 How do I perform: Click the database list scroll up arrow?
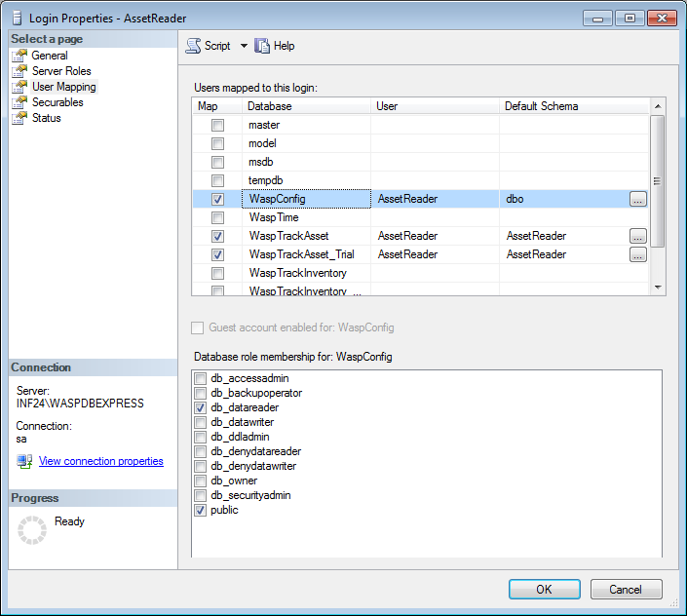click(658, 106)
